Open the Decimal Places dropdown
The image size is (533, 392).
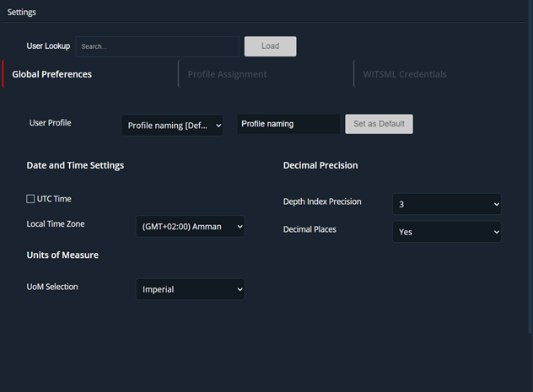(x=446, y=232)
